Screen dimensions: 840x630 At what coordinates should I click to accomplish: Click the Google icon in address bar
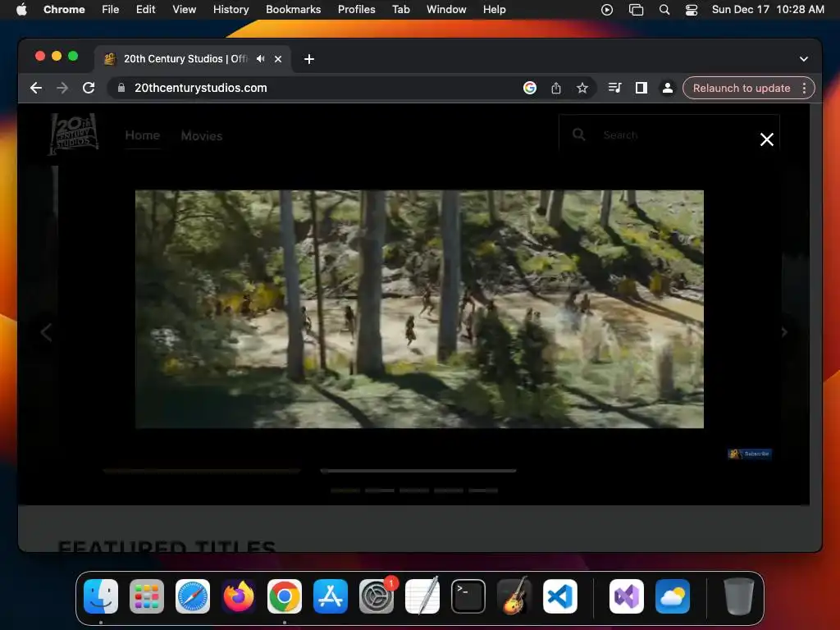point(530,88)
